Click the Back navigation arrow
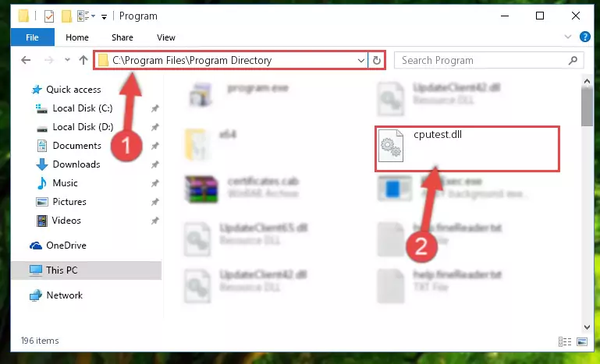The height and width of the screenshot is (364, 600). [x=26, y=60]
